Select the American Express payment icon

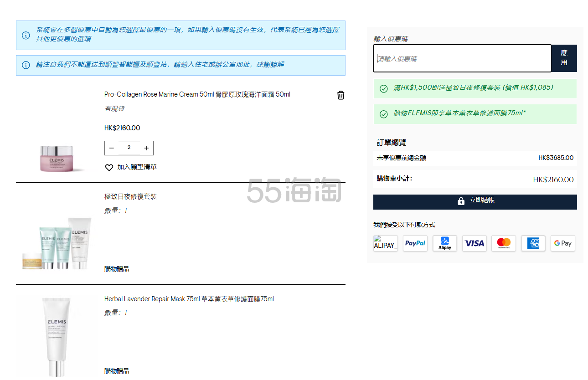pos(533,243)
